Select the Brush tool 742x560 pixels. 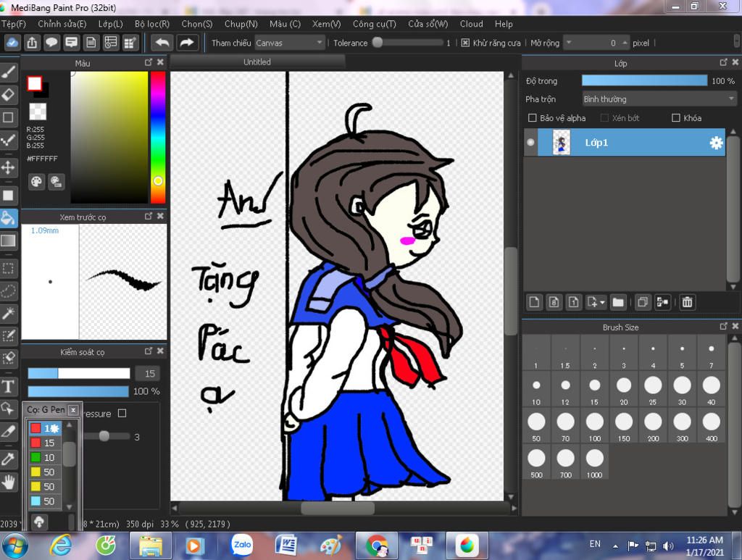(x=9, y=72)
